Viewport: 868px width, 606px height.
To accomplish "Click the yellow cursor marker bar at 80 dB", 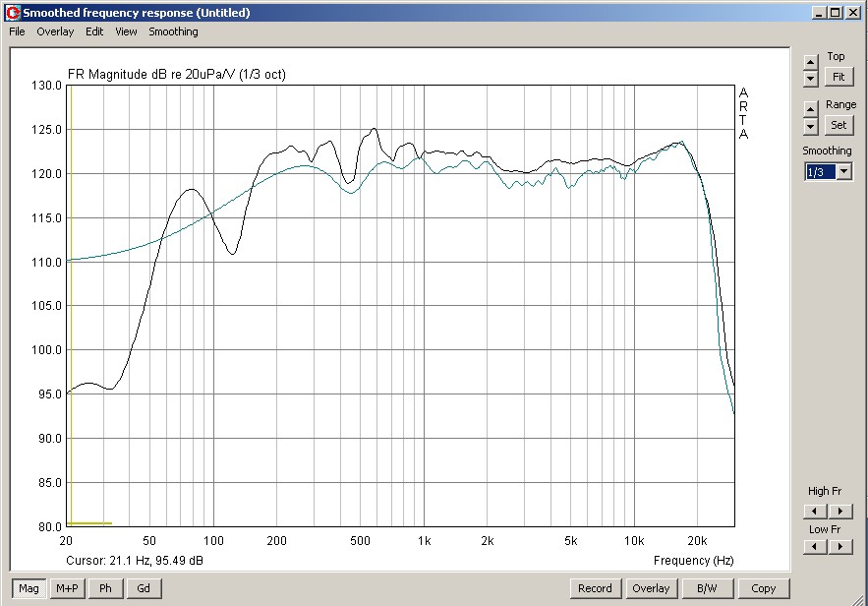I will click(x=89, y=523).
